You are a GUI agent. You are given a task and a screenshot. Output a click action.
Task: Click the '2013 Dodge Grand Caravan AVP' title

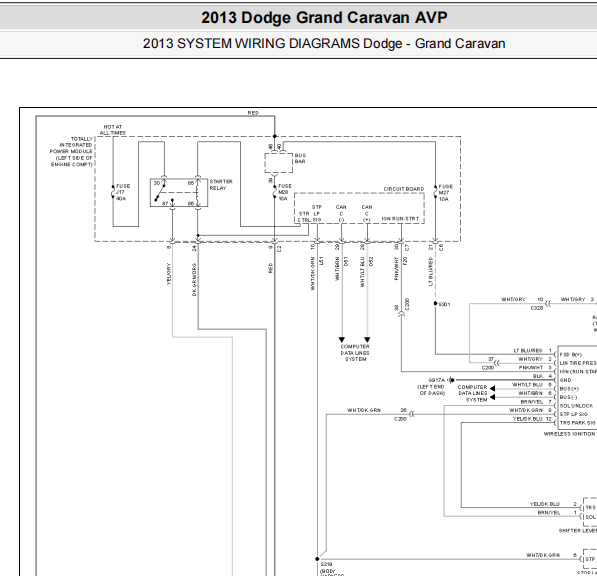click(x=324, y=18)
